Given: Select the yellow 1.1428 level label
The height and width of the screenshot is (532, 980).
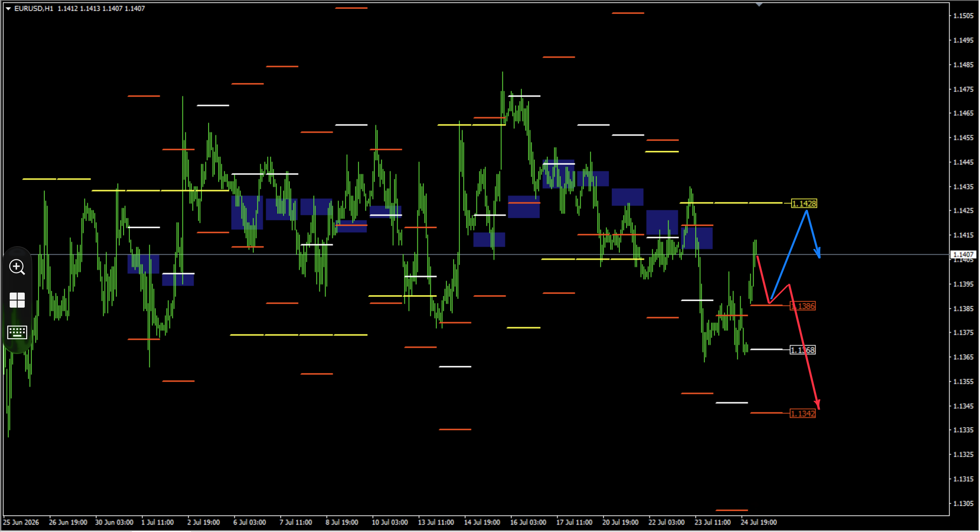Looking at the screenshot, I should pyautogui.click(x=804, y=203).
